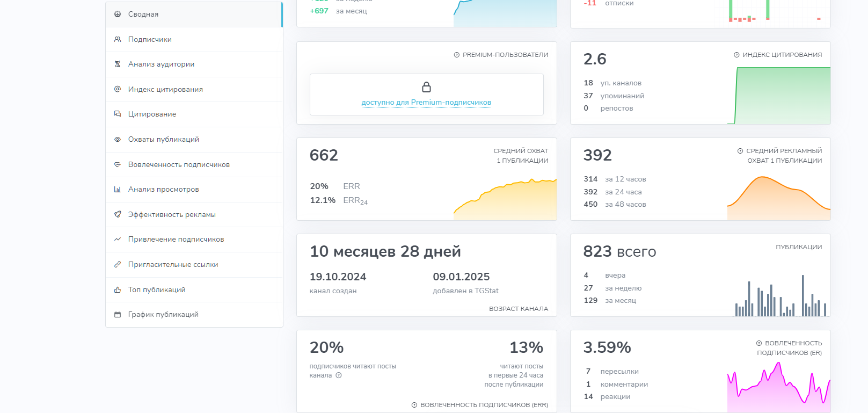
Task: Click the Индекс цитирования at-sign icon in sidebar
Action: (x=118, y=89)
